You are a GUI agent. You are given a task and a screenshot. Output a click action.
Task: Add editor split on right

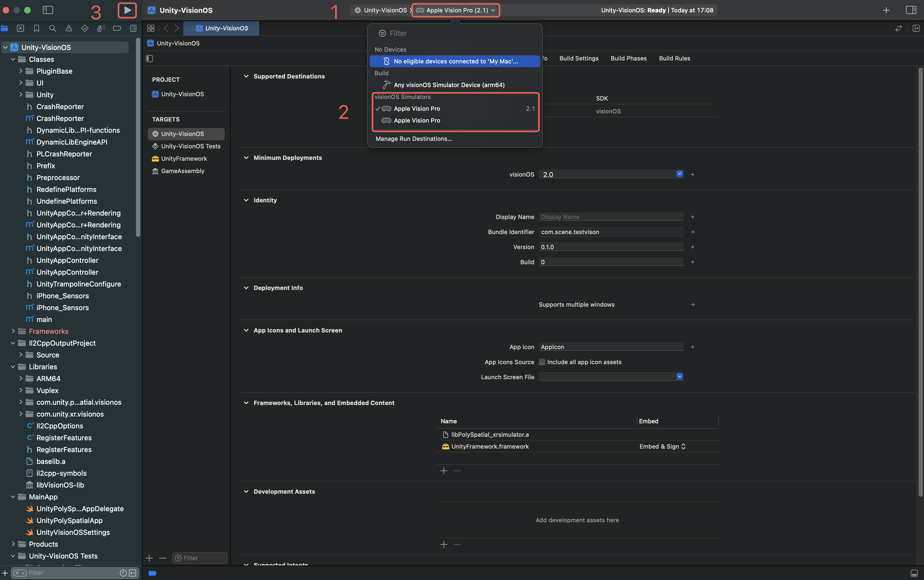[x=916, y=28]
